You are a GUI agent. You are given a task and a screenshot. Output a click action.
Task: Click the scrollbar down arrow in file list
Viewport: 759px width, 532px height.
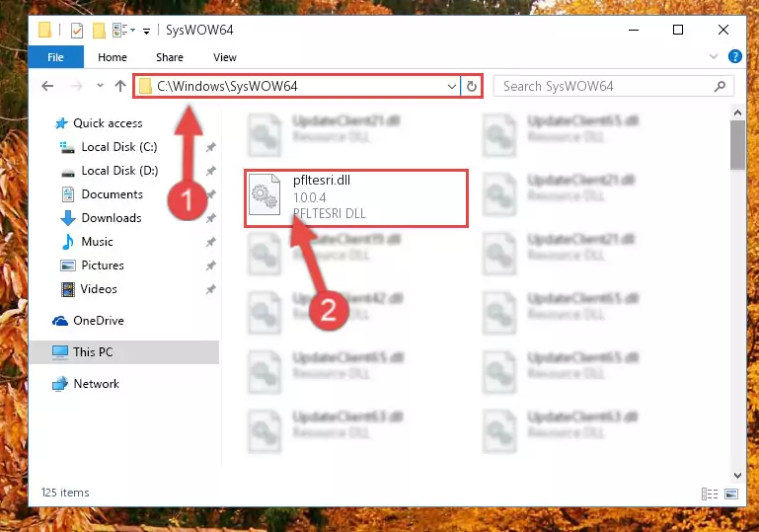(737, 476)
